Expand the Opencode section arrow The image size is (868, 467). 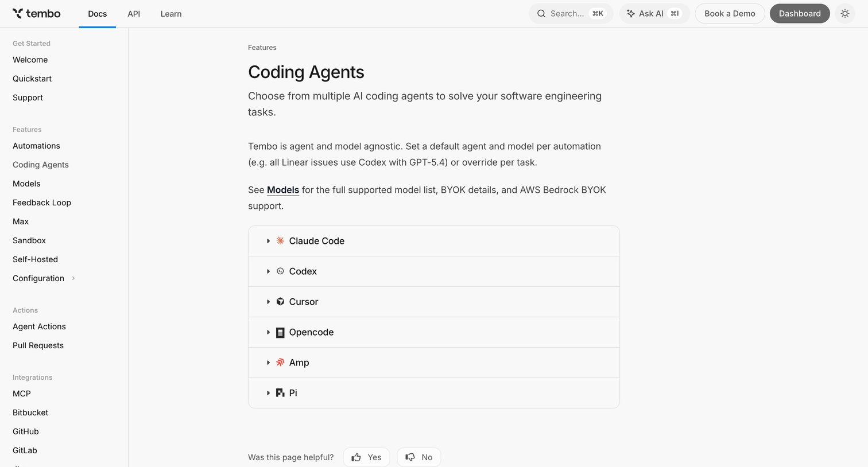268,332
